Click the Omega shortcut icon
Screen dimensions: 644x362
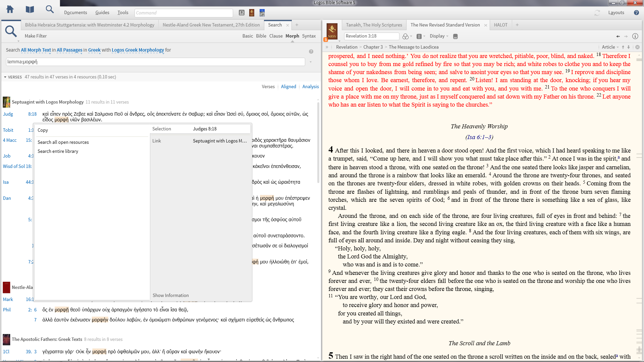[241, 13]
